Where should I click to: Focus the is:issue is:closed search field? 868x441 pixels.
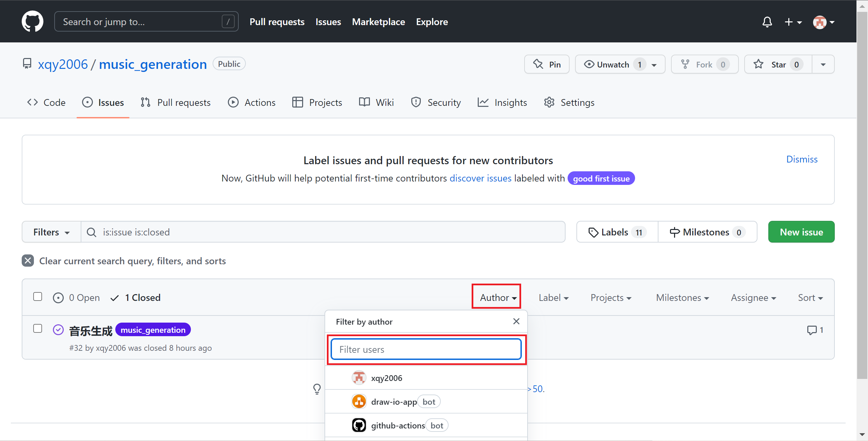tap(323, 232)
